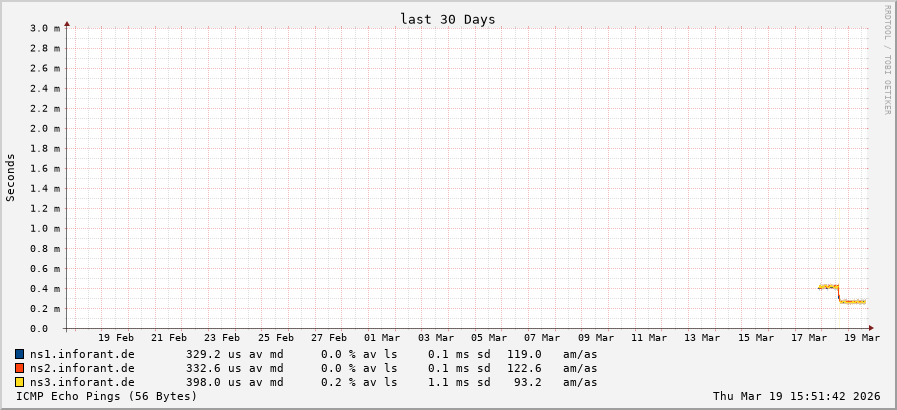Click the red arrow ending the X axis

point(870,328)
